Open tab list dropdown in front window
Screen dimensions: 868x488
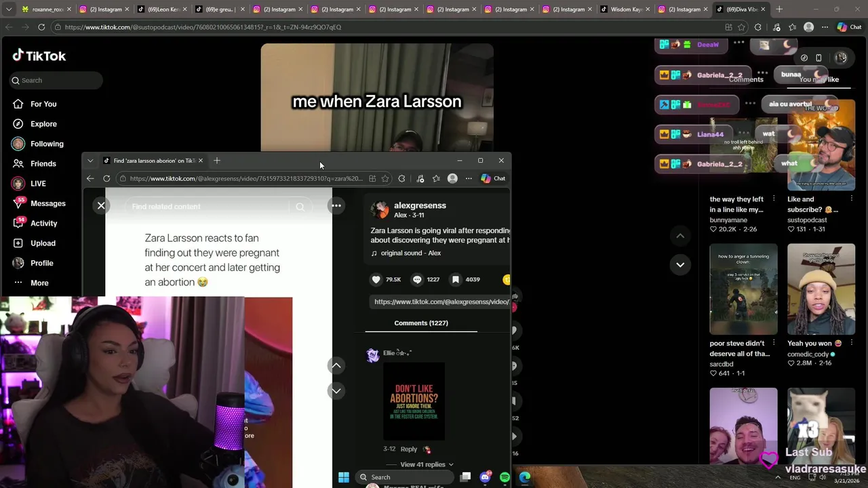[90, 161]
